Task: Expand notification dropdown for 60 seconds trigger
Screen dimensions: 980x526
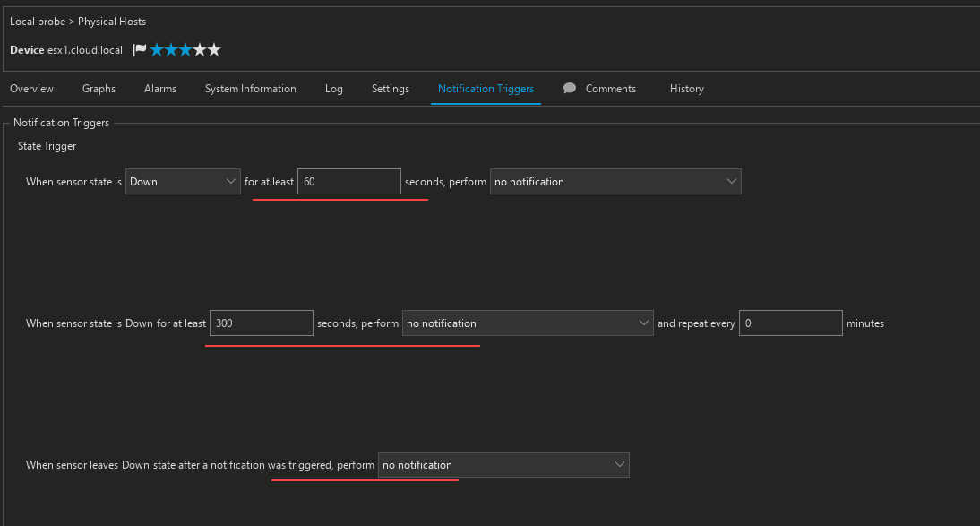Action: point(615,182)
